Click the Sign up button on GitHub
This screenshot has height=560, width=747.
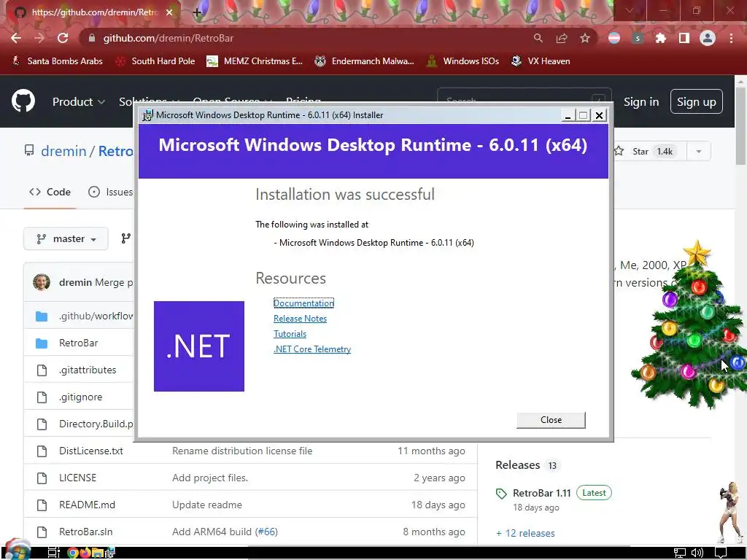tap(696, 101)
